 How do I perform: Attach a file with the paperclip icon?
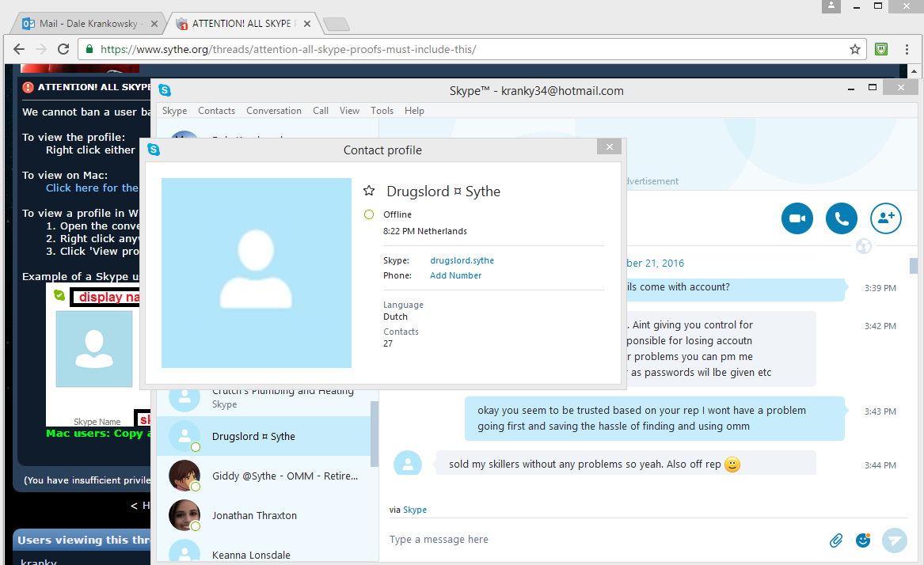(x=835, y=540)
